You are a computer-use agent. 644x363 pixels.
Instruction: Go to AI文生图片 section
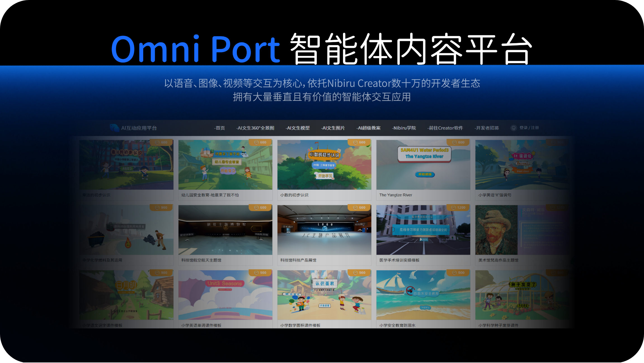(x=333, y=128)
